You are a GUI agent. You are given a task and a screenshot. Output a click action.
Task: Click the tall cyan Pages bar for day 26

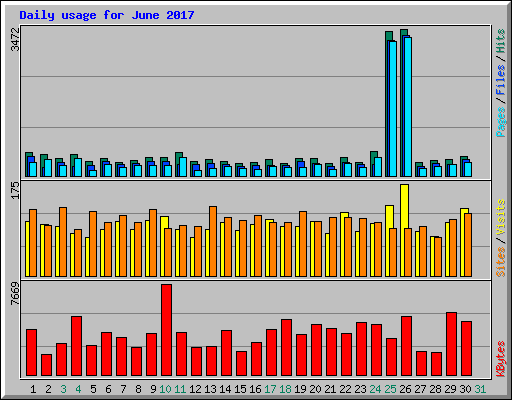(408, 107)
